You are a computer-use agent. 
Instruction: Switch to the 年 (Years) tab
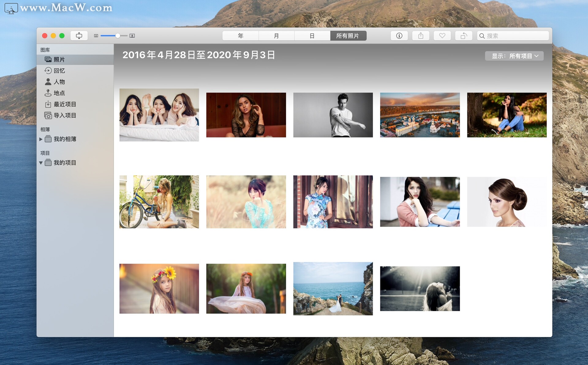pos(240,36)
